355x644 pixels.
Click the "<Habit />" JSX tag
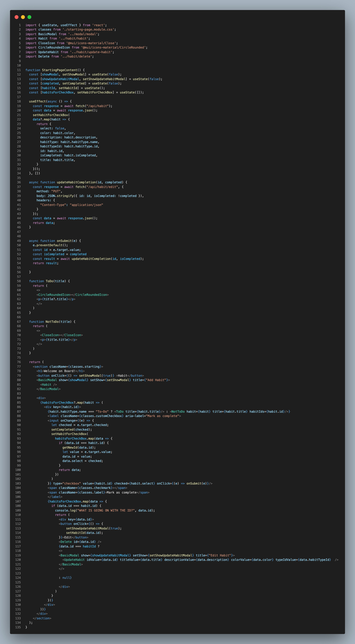point(48,385)
